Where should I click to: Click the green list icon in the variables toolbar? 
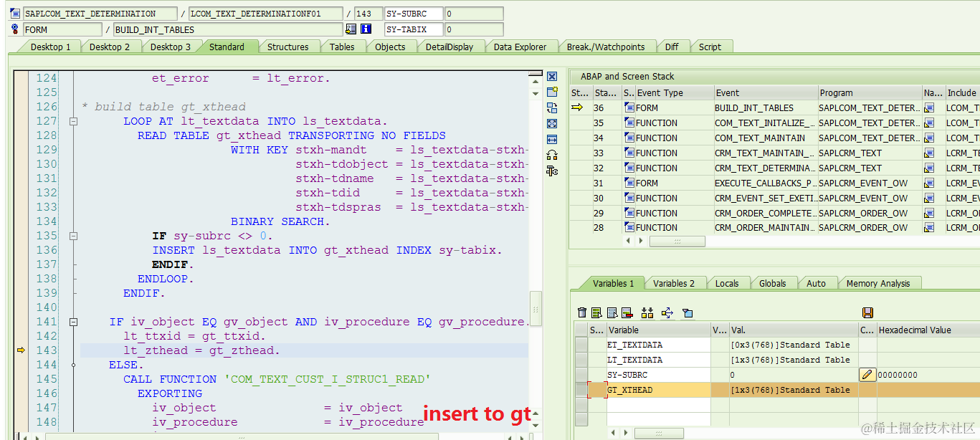click(x=597, y=312)
